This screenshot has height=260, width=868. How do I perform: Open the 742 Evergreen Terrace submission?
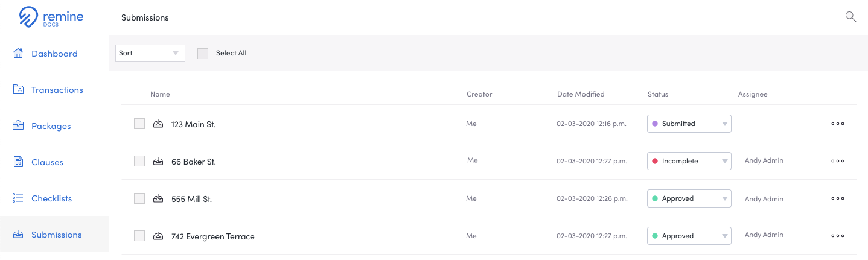pos(213,236)
